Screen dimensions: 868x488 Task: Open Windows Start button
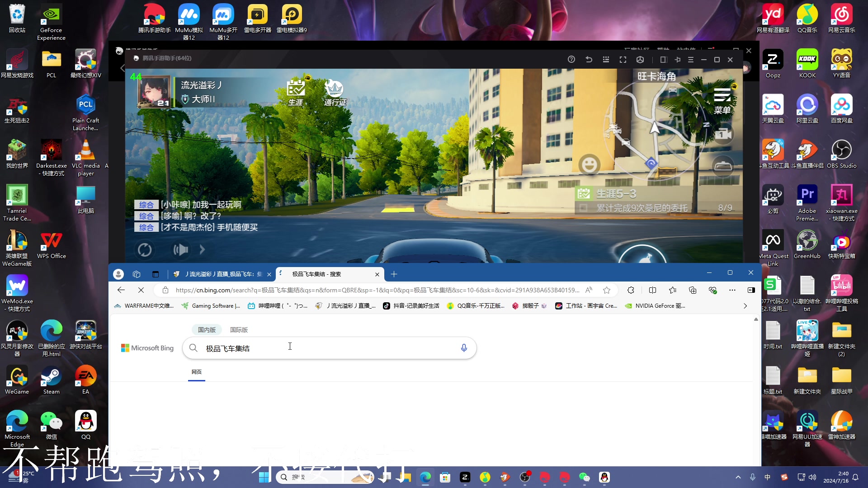coord(264,477)
